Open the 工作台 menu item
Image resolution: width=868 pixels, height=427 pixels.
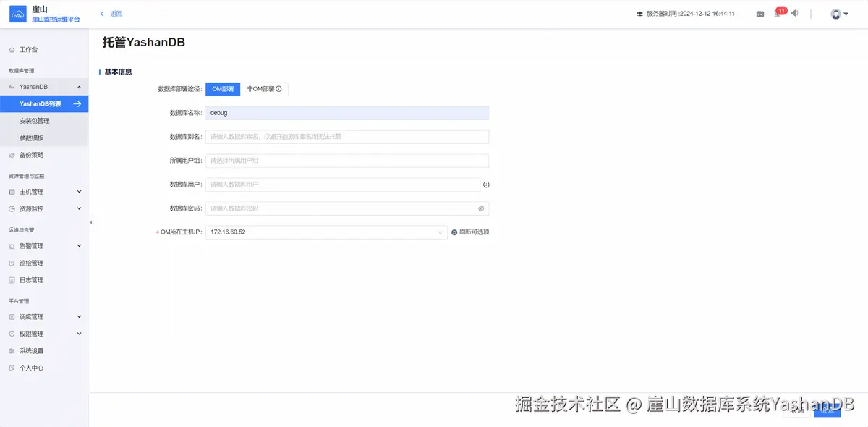44,50
